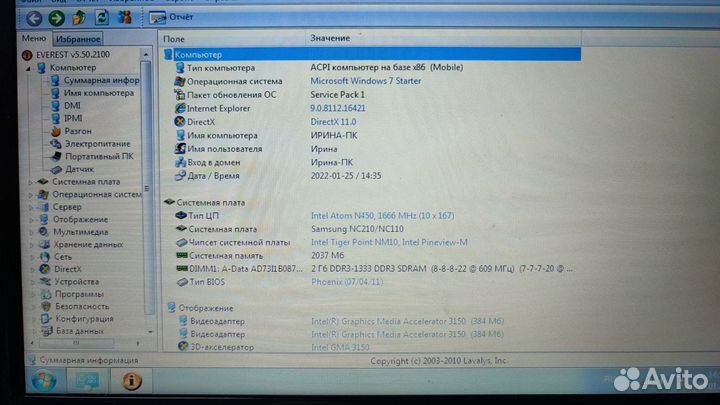The image size is (720, 405).
Task: Click the Internet Explorer row icon
Action: [180, 108]
